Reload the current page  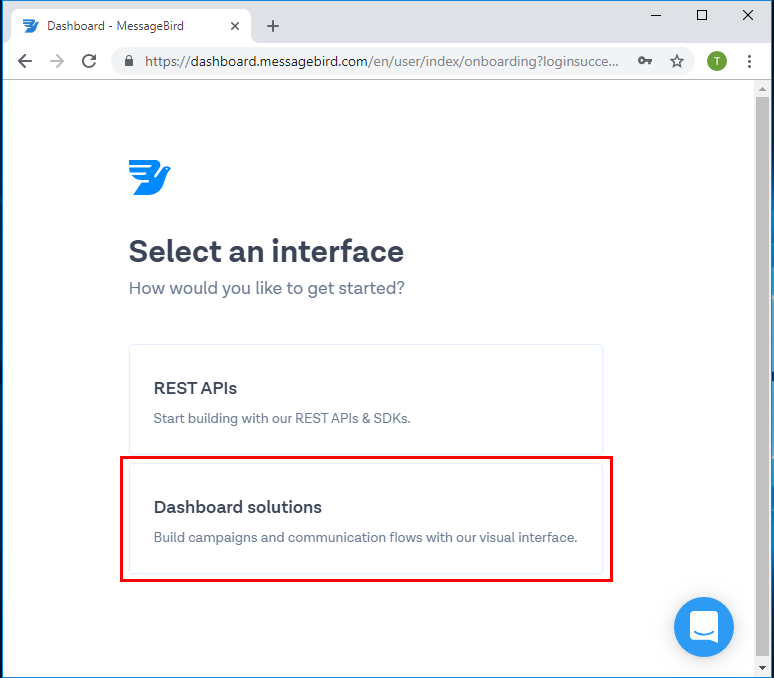coord(89,61)
